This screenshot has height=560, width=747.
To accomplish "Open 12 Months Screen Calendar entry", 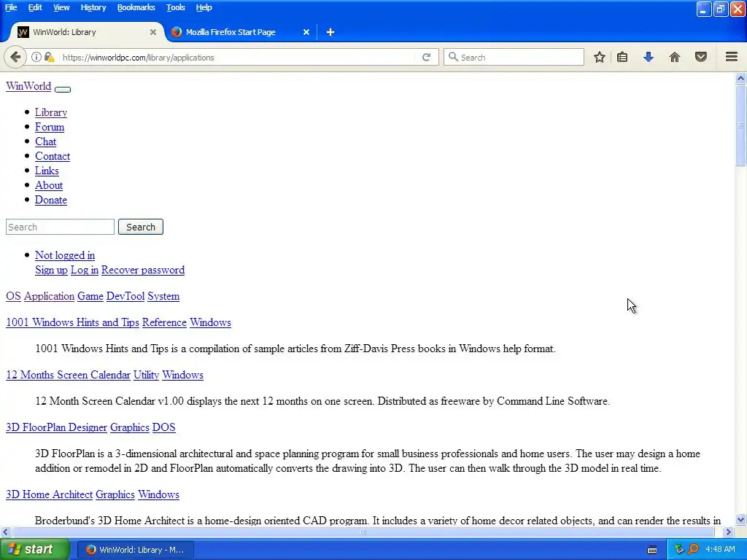I will pos(68,375).
